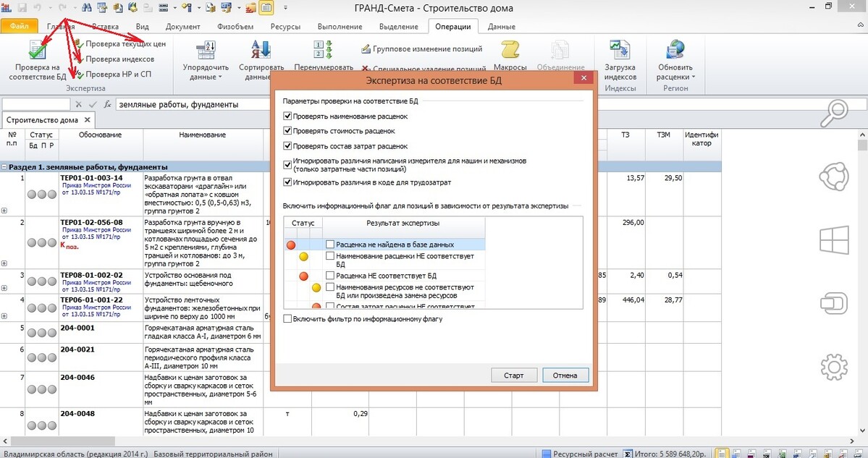Open Упорядочить данные dropdown arrow

point(220,77)
